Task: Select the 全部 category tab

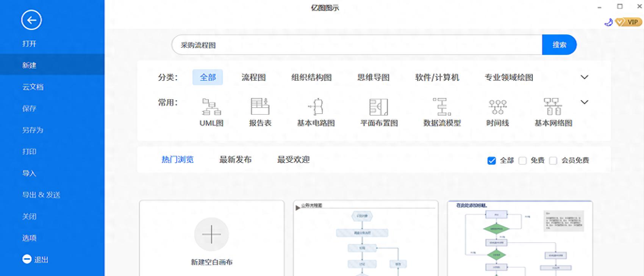Action: pyautogui.click(x=208, y=77)
